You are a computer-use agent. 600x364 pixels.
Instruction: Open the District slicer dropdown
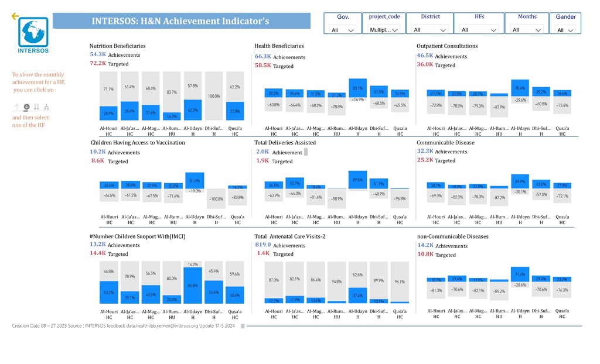[429, 30]
